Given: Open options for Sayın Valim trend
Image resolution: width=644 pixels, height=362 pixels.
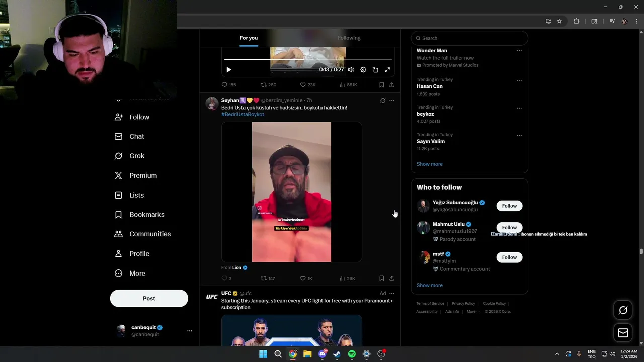Looking at the screenshot, I should pos(519,135).
